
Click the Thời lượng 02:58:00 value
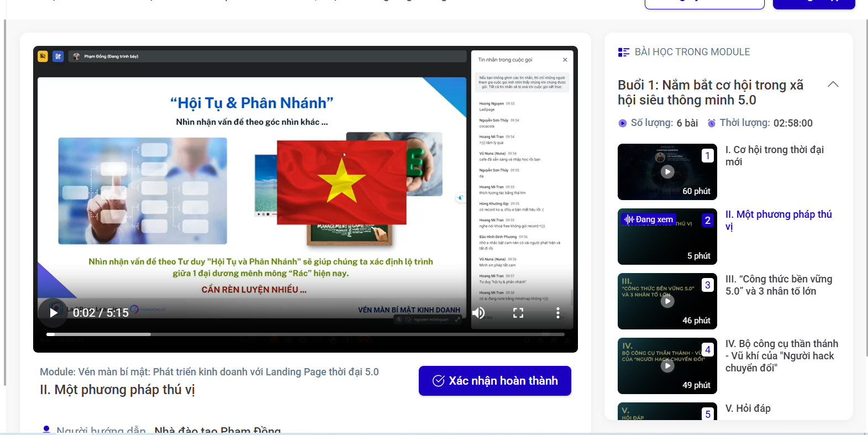793,123
